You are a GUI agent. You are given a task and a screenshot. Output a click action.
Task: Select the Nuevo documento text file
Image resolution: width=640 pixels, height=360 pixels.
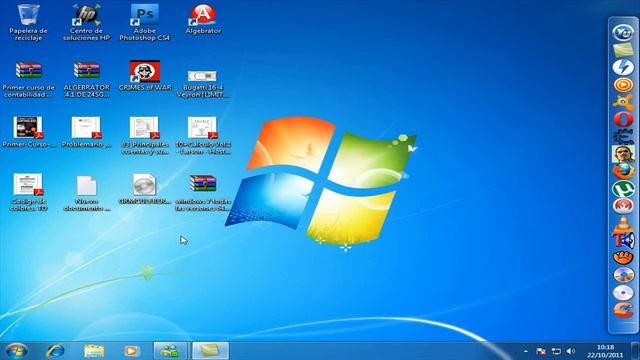click(x=87, y=193)
